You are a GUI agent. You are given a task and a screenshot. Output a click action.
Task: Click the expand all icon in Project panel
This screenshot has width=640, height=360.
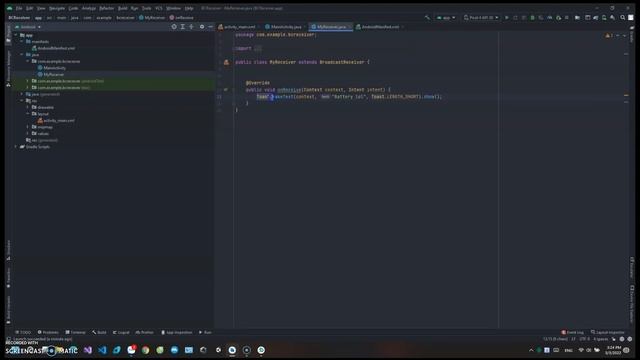click(x=182, y=27)
